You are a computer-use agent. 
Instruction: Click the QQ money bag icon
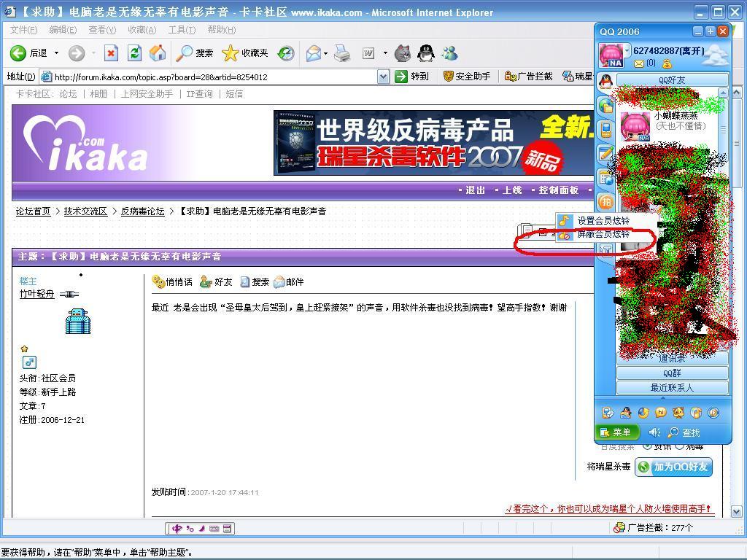[x=667, y=63]
